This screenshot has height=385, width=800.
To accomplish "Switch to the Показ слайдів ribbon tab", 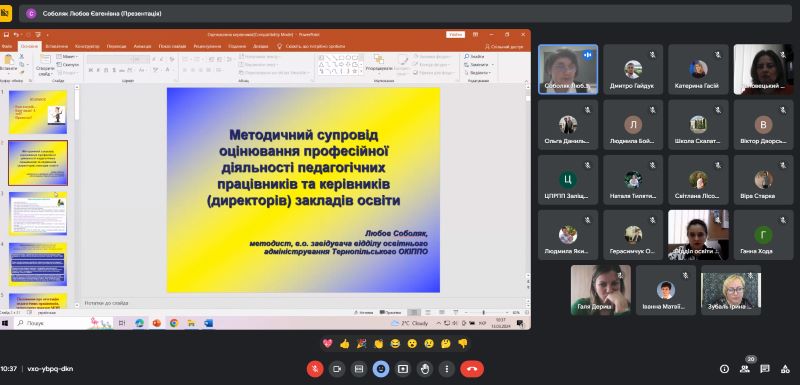I will (172, 46).
